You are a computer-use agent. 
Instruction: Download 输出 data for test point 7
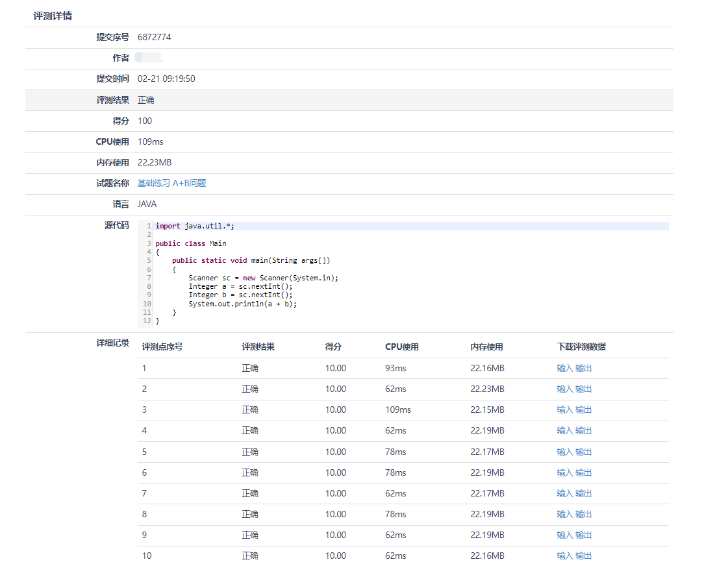(584, 493)
